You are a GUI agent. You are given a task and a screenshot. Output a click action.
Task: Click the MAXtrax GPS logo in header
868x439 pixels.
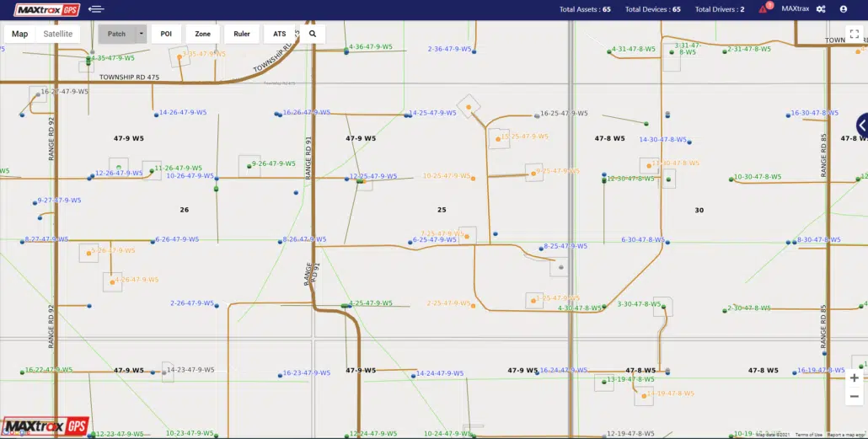tap(46, 9)
